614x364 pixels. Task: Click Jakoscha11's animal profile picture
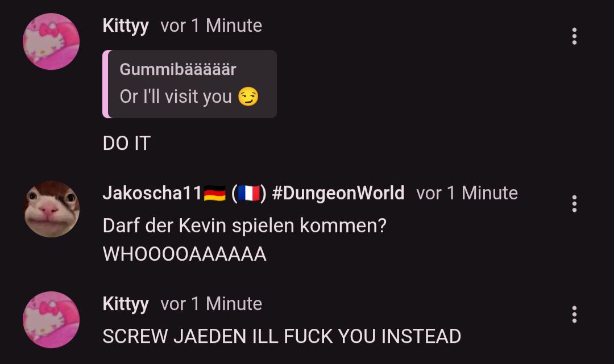coord(51,209)
